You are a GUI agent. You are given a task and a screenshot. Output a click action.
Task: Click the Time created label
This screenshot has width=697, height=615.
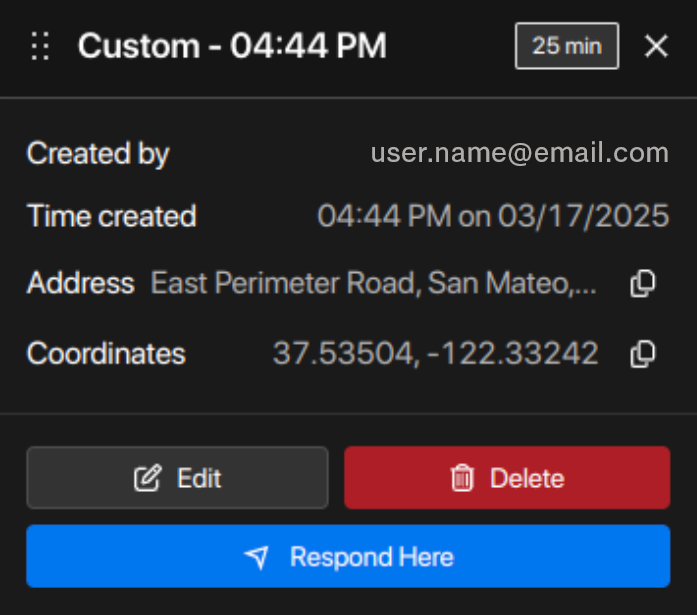(x=111, y=216)
